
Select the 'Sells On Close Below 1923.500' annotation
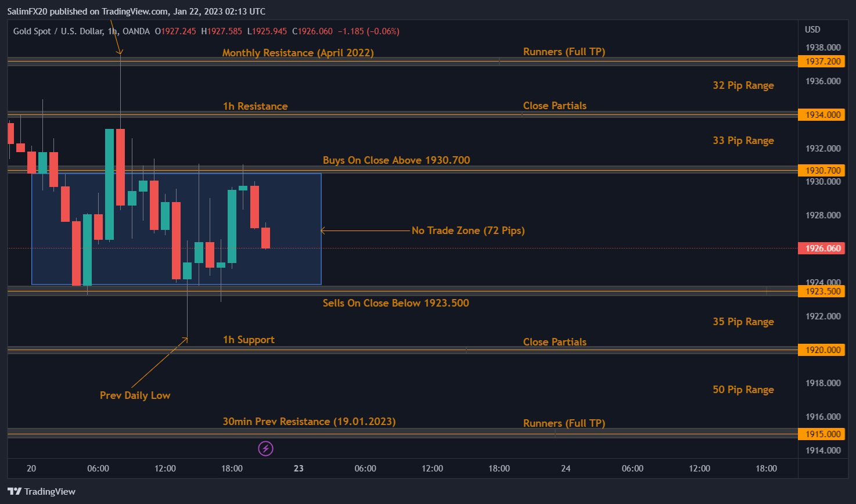tap(395, 303)
